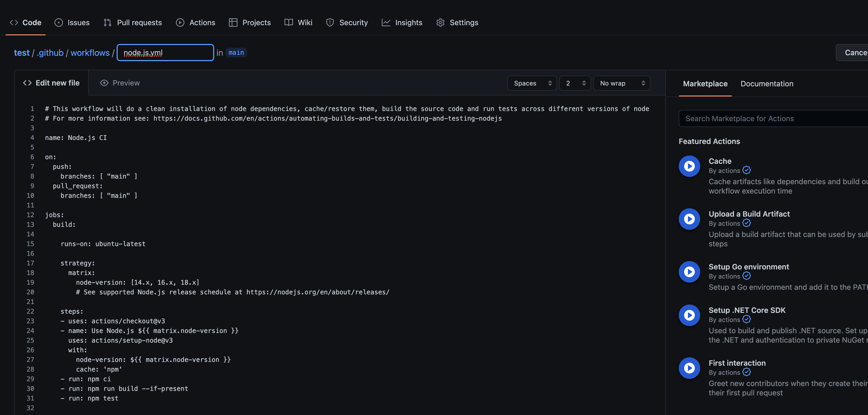Click the Cache action play icon
Screen dimensions: 868x415
pyautogui.click(x=689, y=166)
